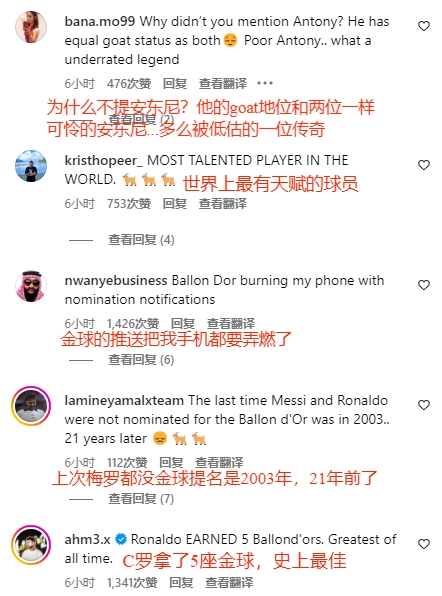View translation of lamineyamalxteam's comment
442x596 pixels.
pyautogui.click(x=219, y=463)
